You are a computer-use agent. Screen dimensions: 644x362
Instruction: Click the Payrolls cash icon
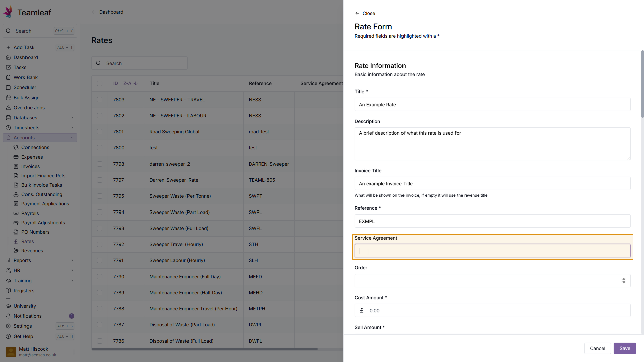pos(16,213)
